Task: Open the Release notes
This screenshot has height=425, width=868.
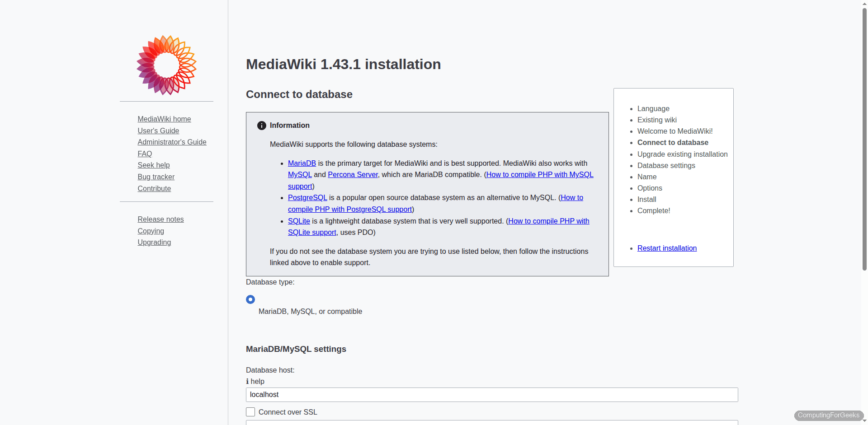Action: pyautogui.click(x=160, y=219)
